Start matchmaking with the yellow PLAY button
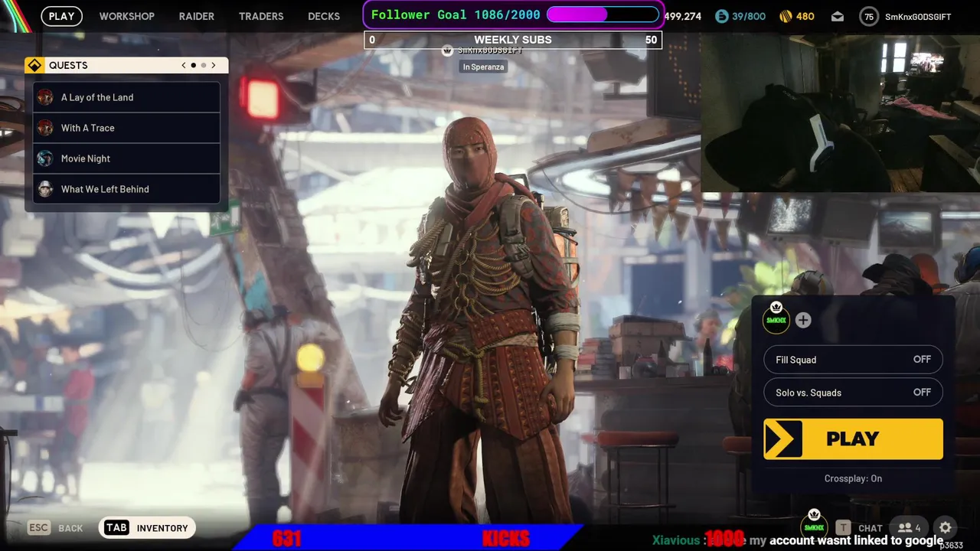980x551 pixels. point(853,439)
